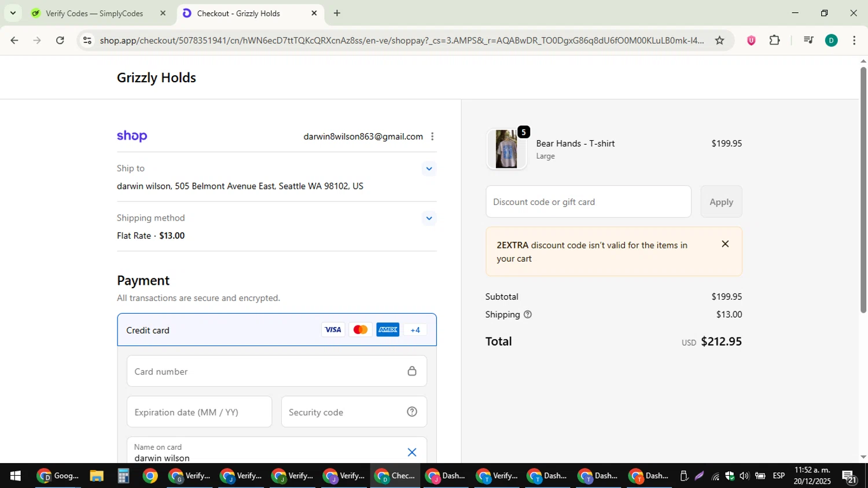Click the scrollbar down arrow
The width and height of the screenshot is (868, 488).
(x=863, y=457)
